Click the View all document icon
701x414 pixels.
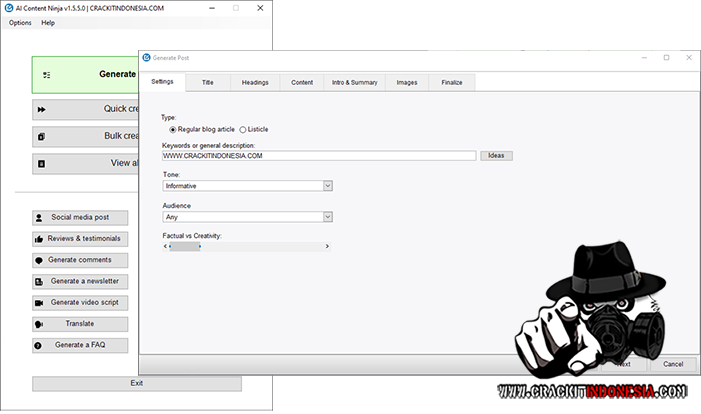pos(42,164)
